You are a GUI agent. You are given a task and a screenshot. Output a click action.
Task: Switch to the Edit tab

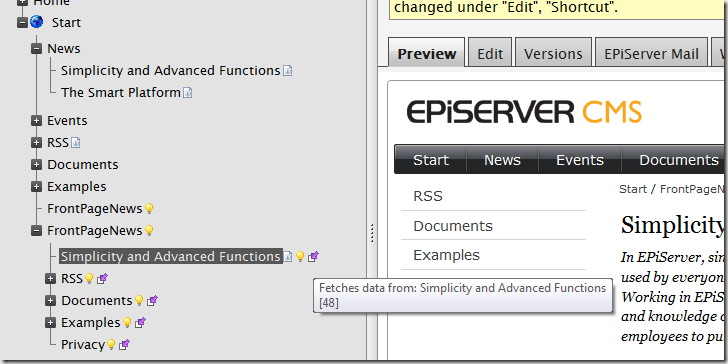tap(490, 54)
